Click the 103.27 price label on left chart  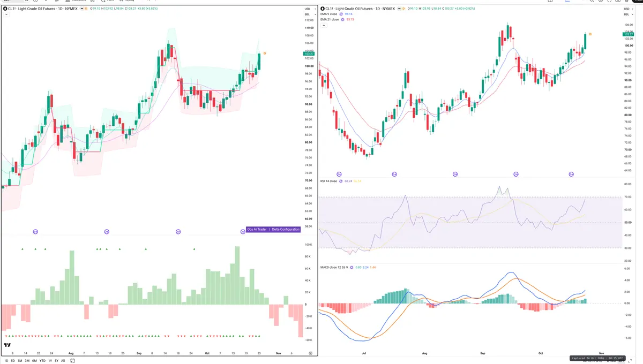tap(309, 54)
